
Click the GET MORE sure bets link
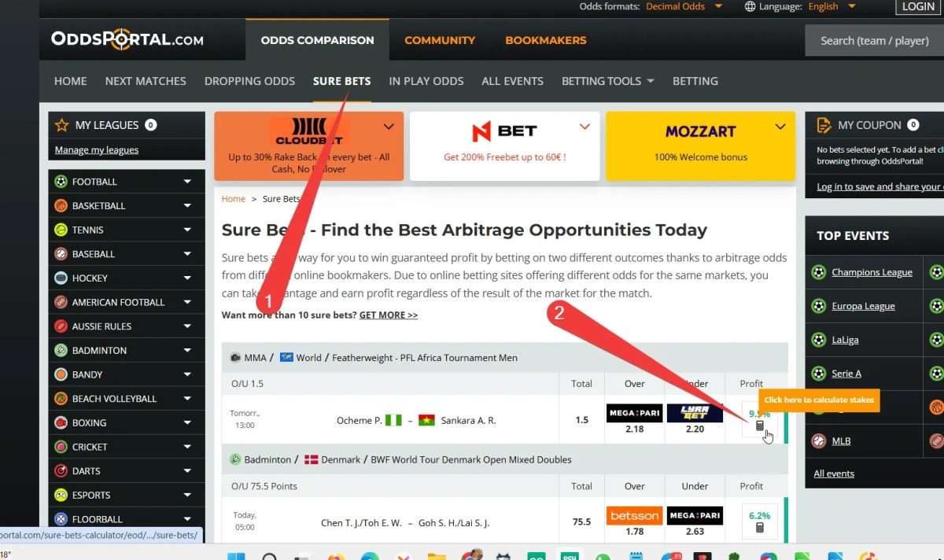coord(389,315)
